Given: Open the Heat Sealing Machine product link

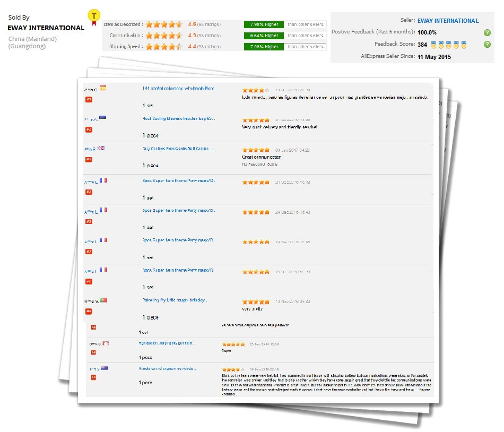Looking at the screenshot, I should click(179, 118).
